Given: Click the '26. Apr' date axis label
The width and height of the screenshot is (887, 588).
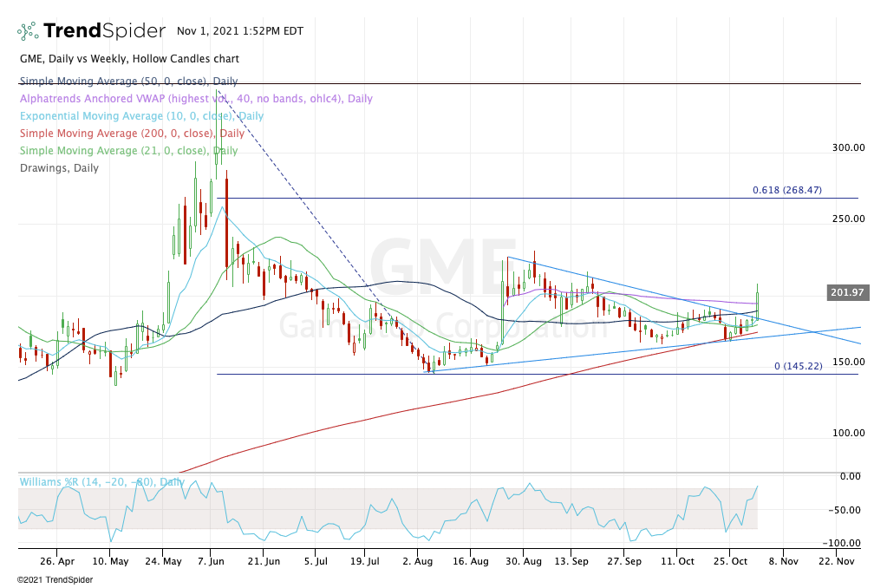Looking at the screenshot, I should pos(57,561).
